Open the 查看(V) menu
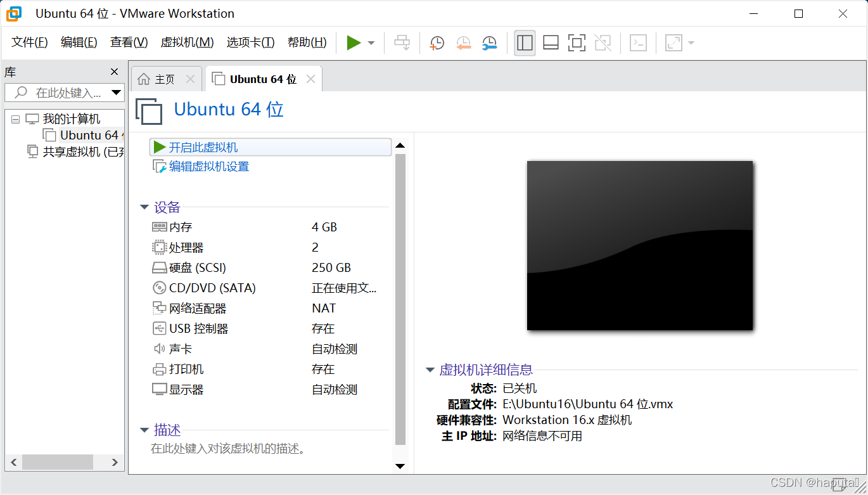 point(129,42)
